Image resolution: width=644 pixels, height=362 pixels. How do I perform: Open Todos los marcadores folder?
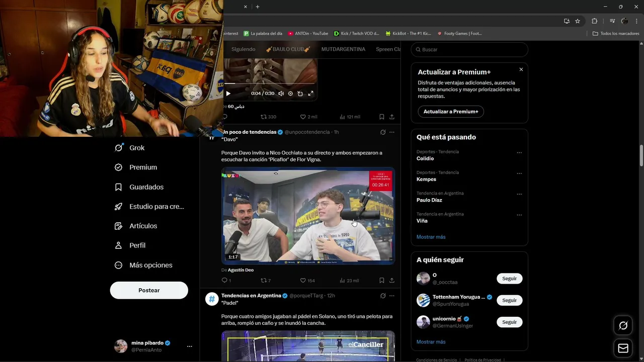616,34
